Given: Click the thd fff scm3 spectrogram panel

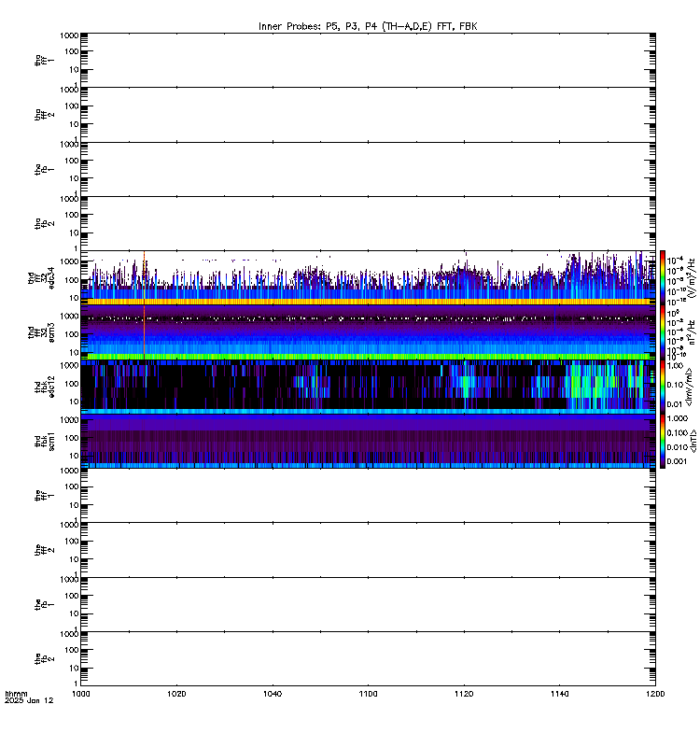Looking at the screenshot, I should (368, 332).
